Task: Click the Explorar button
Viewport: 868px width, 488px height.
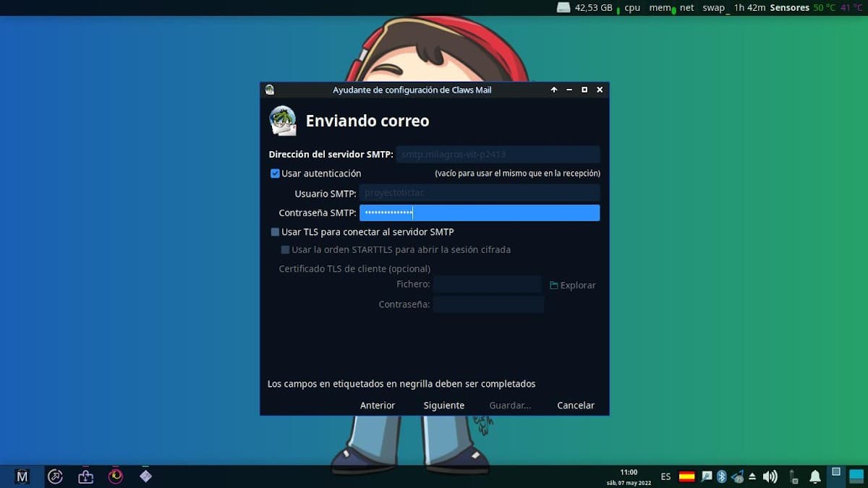Action: [x=573, y=285]
